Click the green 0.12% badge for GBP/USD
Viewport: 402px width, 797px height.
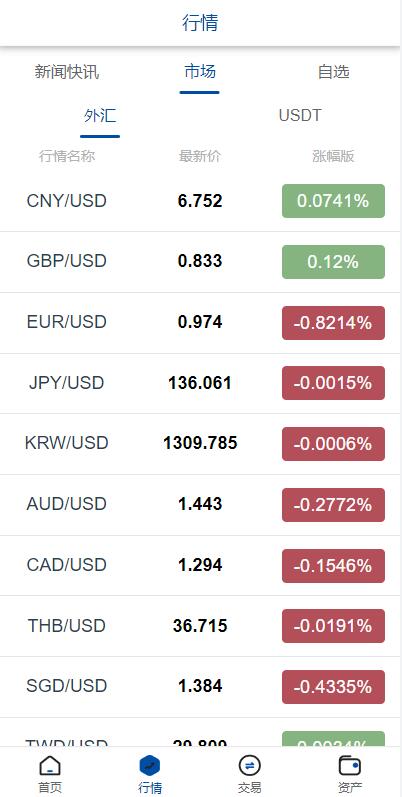(x=333, y=262)
